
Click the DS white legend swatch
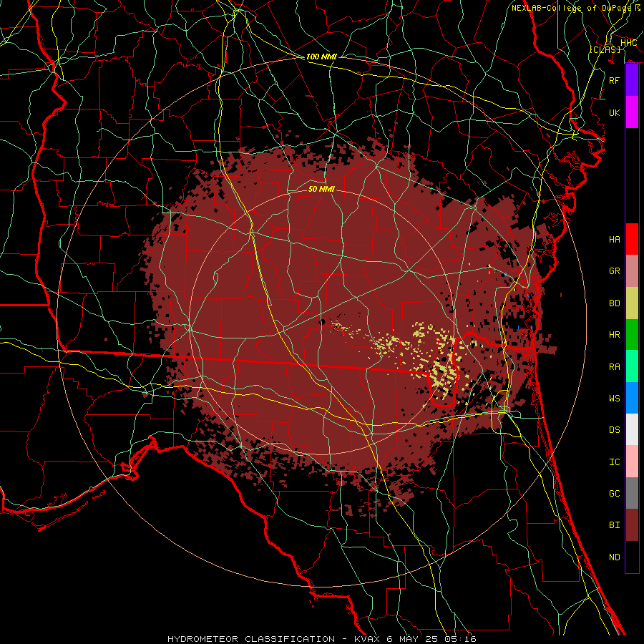[x=632, y=429]
